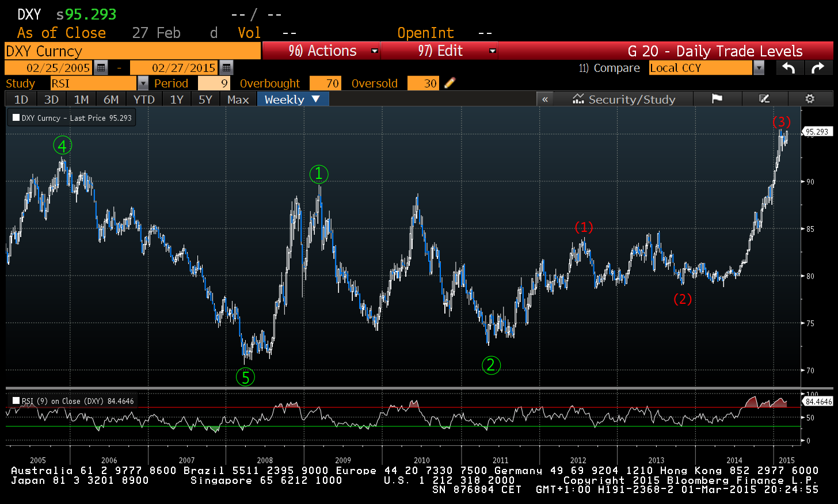
Task: Click the flag icon in chart toolbar
Action: [x=717, y=99]
